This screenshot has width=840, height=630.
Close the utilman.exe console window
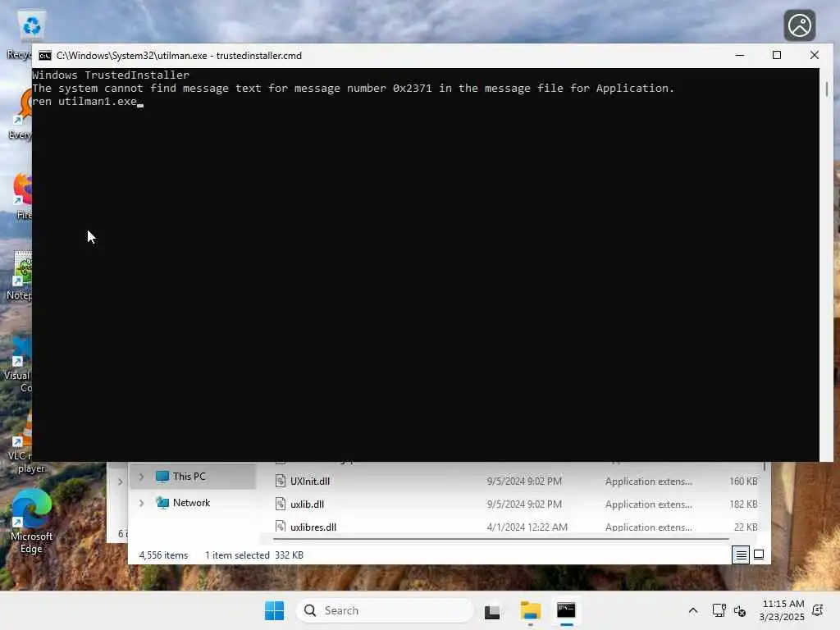pyautogui.click(x=815, y=55)
